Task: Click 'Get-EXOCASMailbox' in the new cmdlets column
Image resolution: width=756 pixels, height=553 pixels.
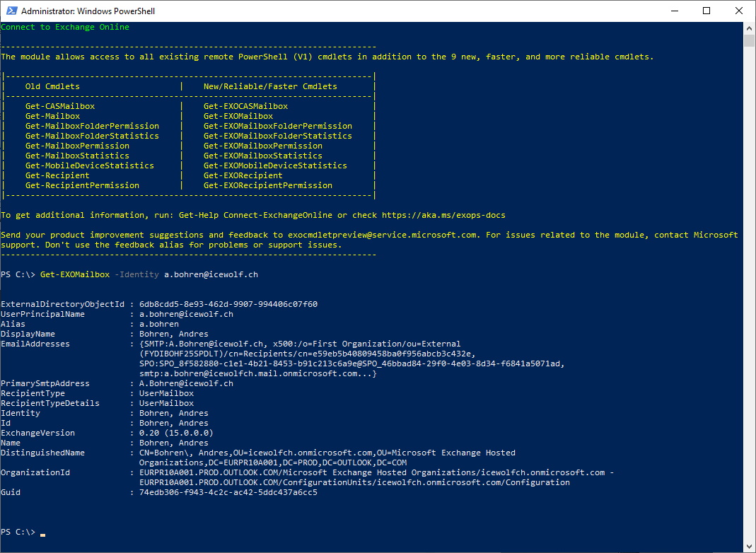Action: tap(246, 106)
